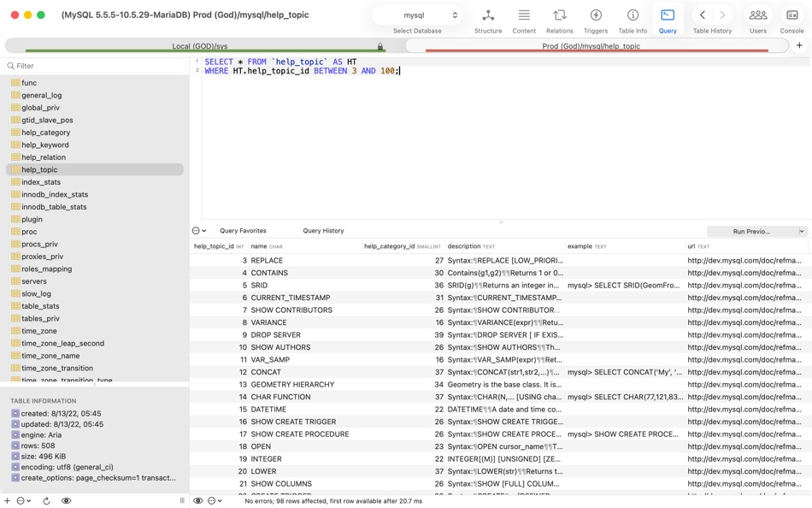
Task: Select the Query view icon
Action: coord(668,15)
